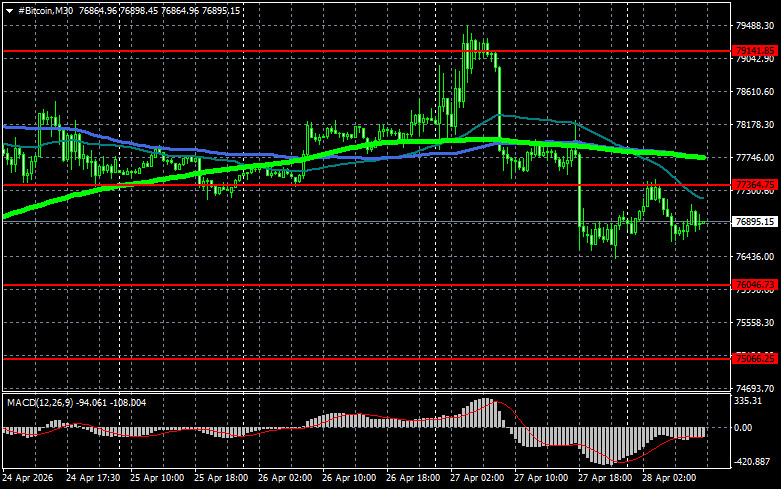Click the 25 Apr 10:00 time label
The height and width of the screenshot is (489, 781).
[x=157, y=478]
